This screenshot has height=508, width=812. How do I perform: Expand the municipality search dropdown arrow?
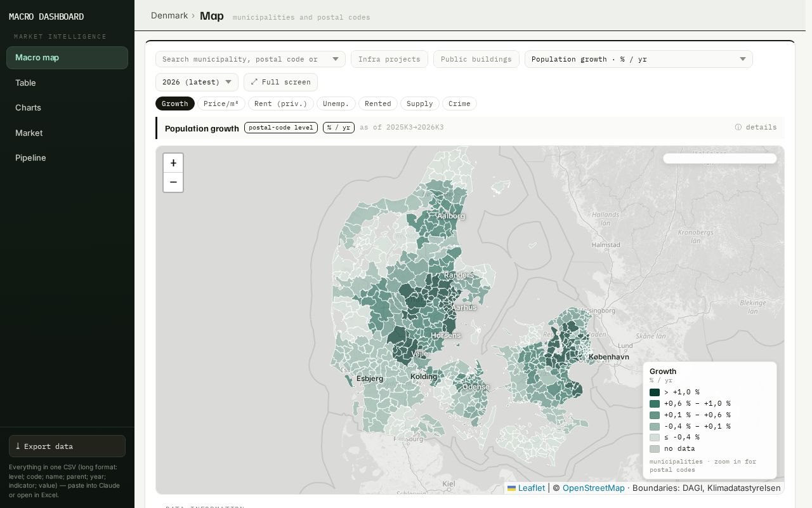click(x=336, y=59)
